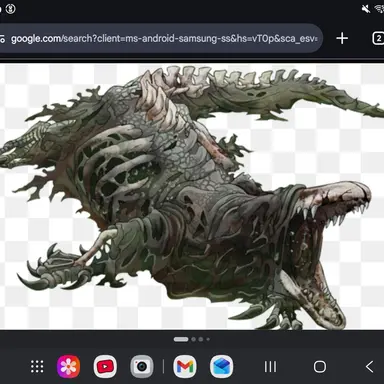Tap the circular status icon at top left
This screenshot has width=384, height=384.
11,9
